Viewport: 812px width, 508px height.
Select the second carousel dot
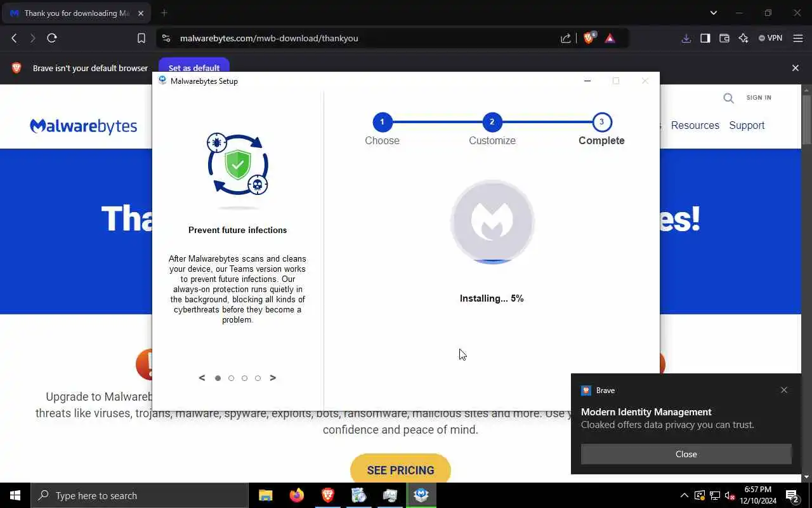tap(231, 378)
